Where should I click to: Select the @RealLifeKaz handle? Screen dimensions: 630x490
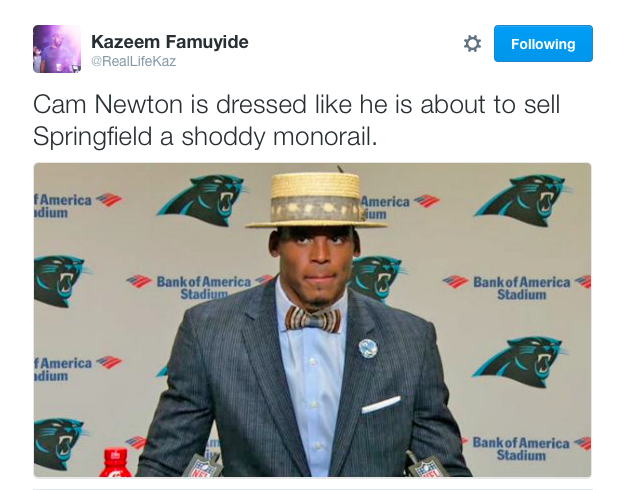133,61
